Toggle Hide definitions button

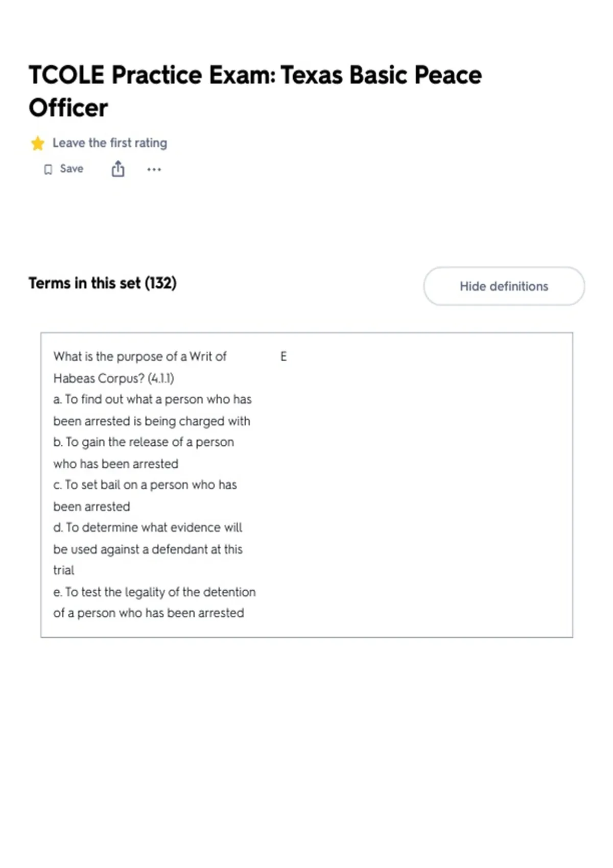[x=504, y=286]
